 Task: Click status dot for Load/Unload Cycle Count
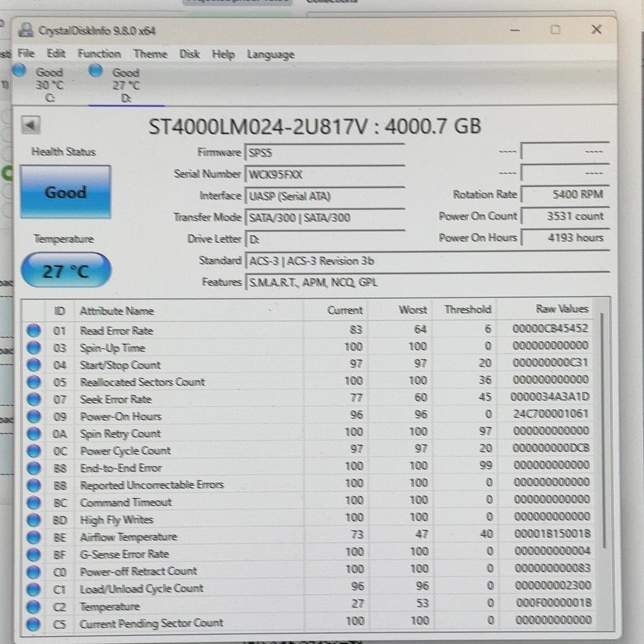33,589
